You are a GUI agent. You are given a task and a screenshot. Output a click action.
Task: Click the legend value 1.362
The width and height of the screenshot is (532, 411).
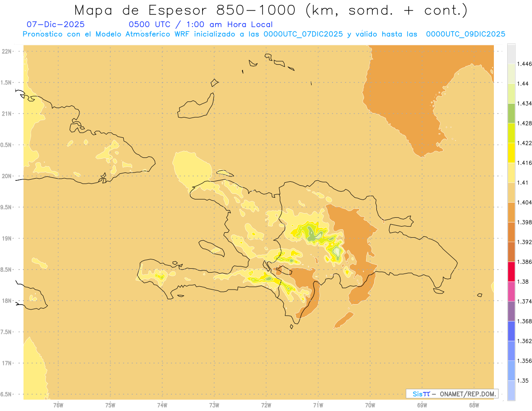coord(524,341)
